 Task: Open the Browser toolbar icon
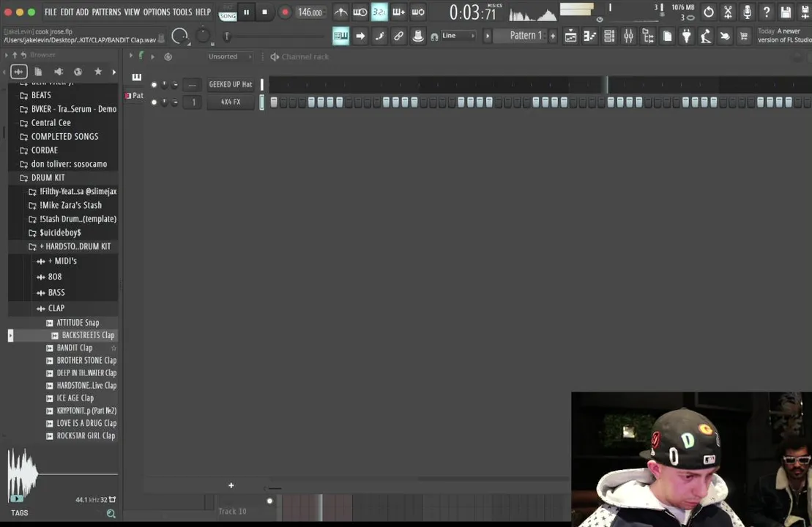[648, 36]
